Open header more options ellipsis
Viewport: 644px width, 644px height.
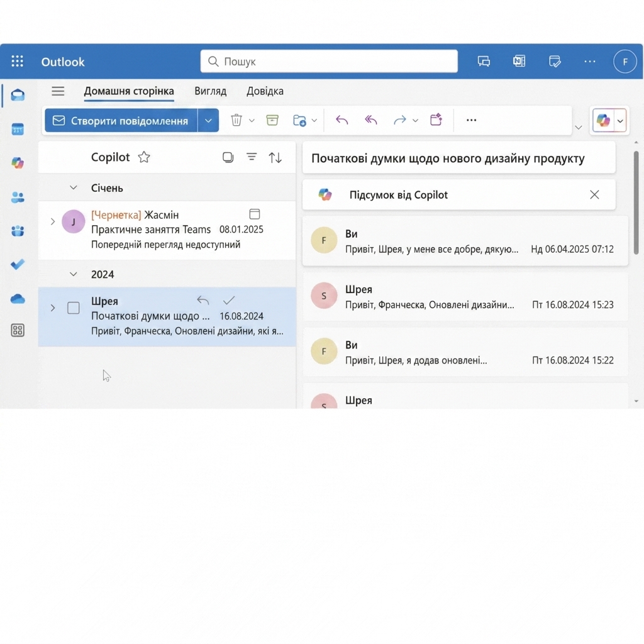click(590, 62)
